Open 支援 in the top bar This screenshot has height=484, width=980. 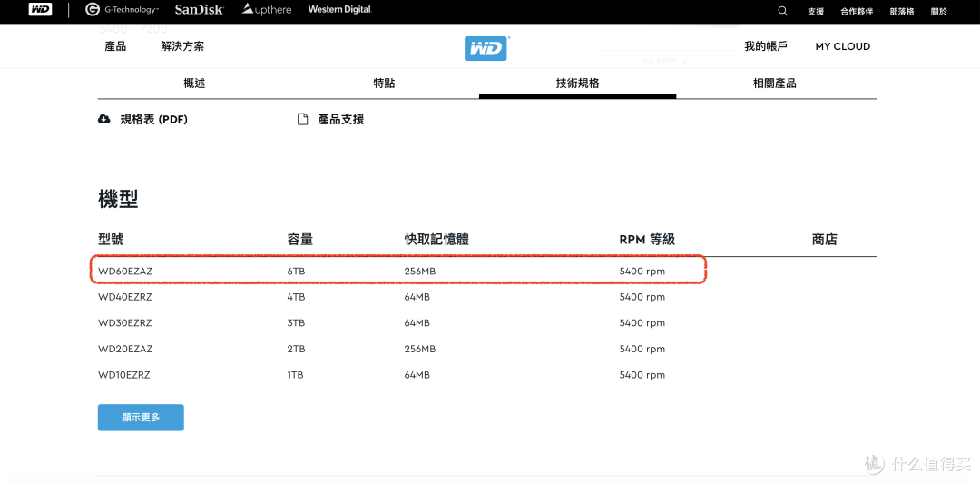click(816, 11)
